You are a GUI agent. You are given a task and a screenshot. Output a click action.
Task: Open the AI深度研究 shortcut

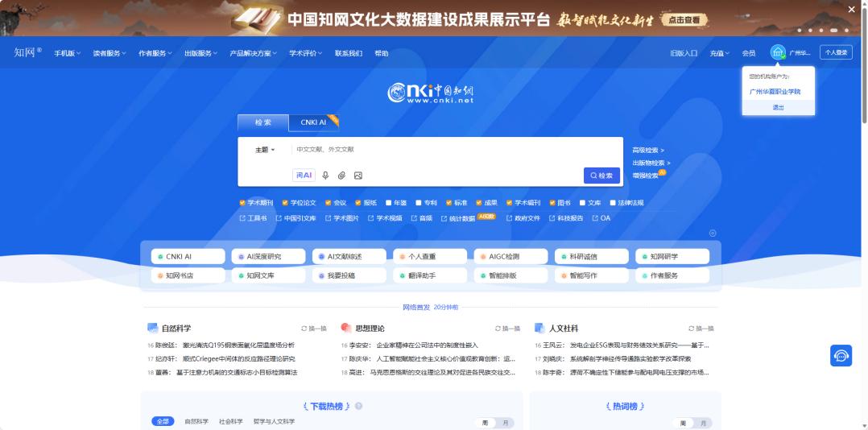click(268, 257)
